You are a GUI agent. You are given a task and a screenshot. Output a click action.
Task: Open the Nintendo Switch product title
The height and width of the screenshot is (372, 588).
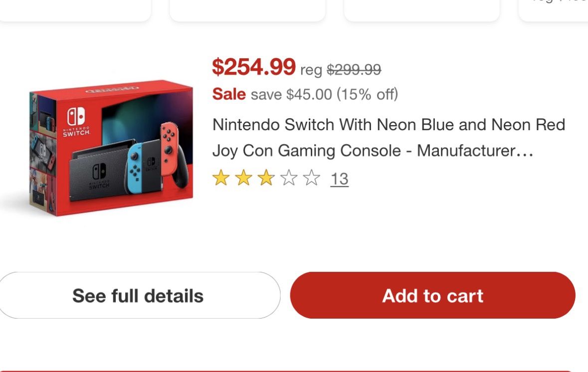(x=388, y=137)
